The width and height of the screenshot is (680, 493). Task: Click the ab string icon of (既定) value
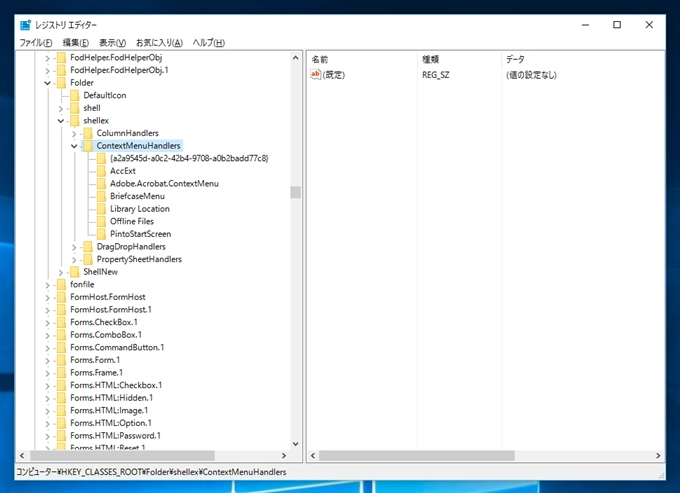[x=315, y=75]
